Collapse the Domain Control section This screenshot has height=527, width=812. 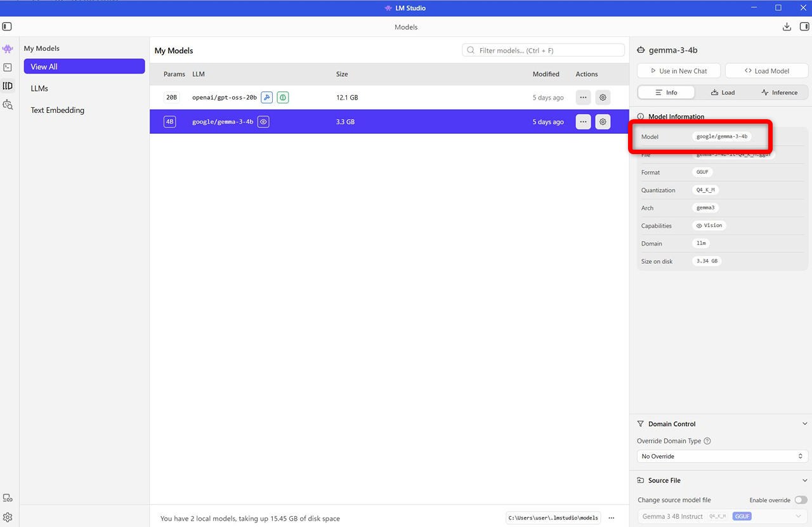click(x=804, y=424)
